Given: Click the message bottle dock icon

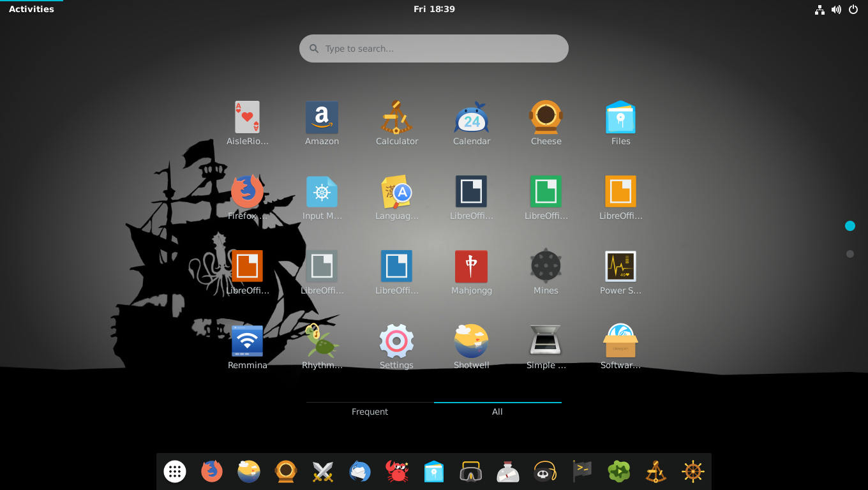Looking at the screenshot, I should tap(508, 471).
